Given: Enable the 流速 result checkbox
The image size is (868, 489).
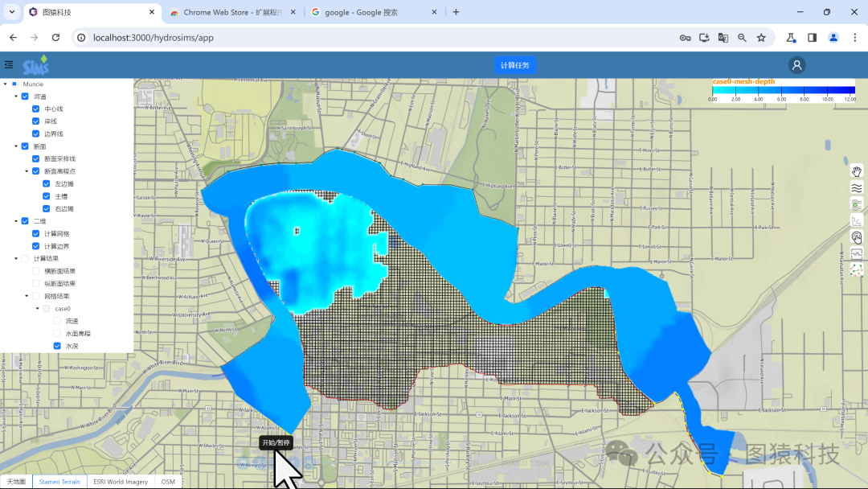Looking at the screenshot, I should point(57,321).
